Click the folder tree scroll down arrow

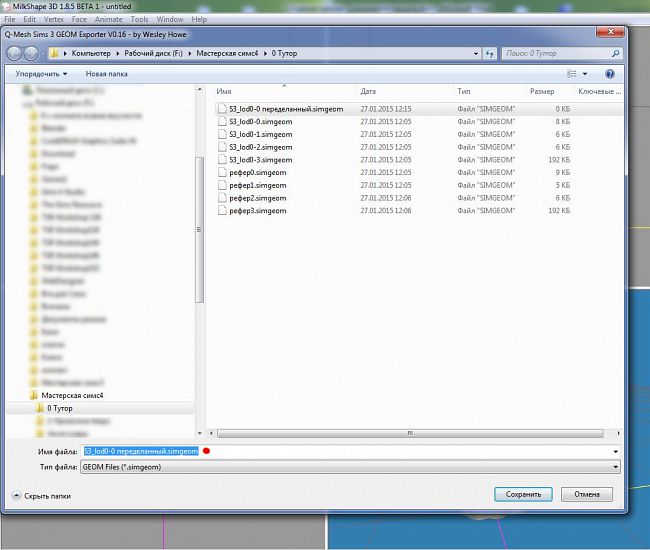click(x=199, y=434)
